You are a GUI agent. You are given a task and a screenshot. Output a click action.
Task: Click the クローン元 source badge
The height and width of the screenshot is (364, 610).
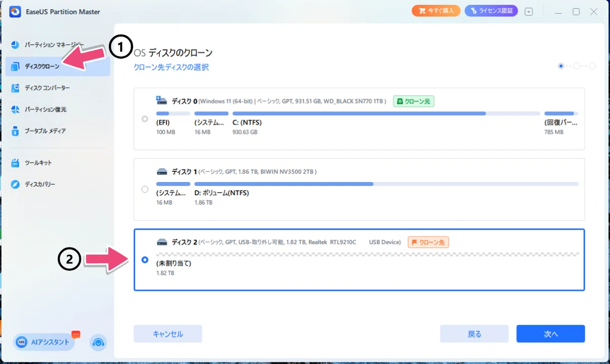pyautogui.click(x=413, y=101)
